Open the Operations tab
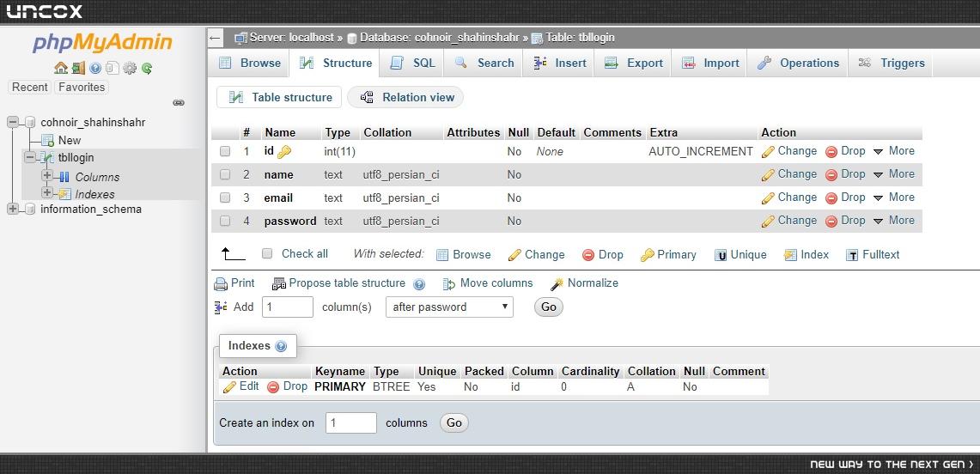980x474 pixels. [x=798, y=63]
